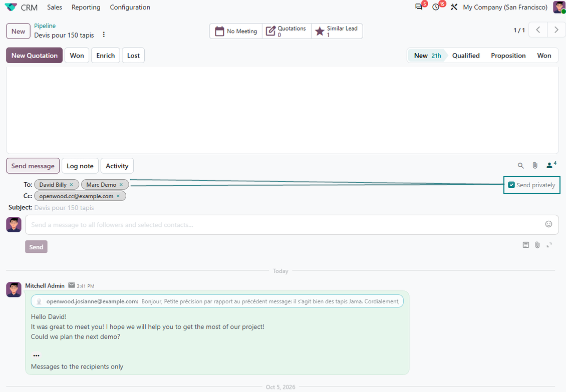Click the Devis pour 150 tapis title

point(64,35)
